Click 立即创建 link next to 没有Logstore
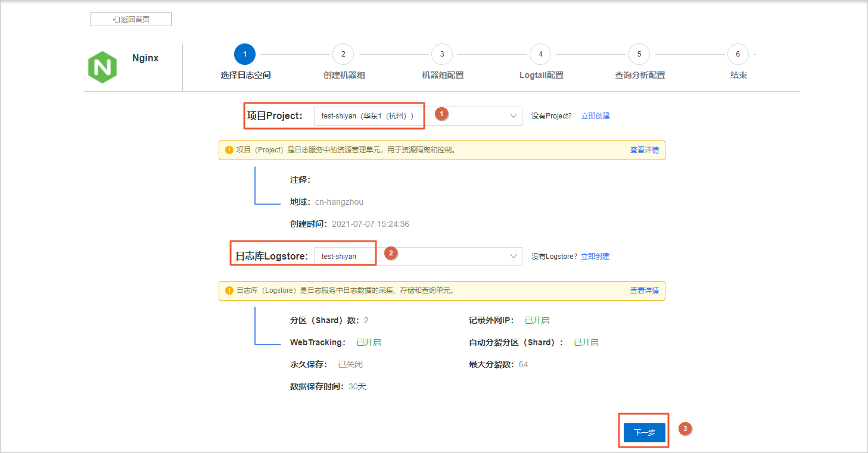 tap(595, 257)
